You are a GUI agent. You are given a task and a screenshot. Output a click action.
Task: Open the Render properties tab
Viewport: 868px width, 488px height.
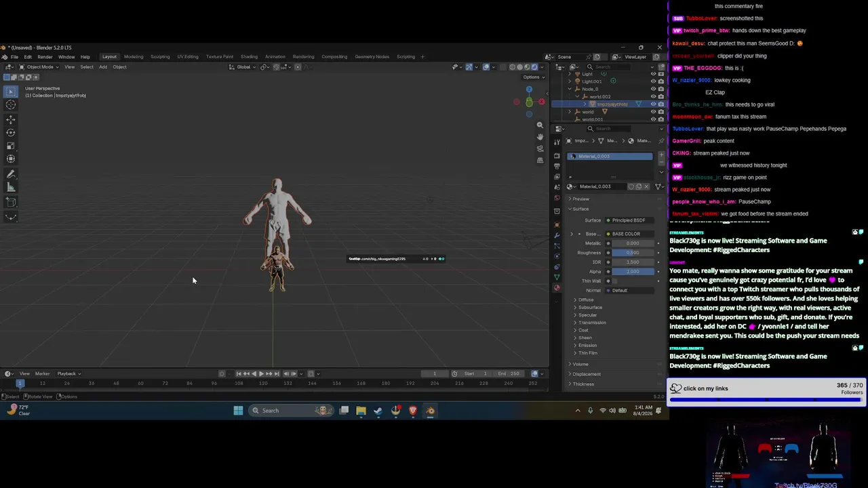coord(557,156)
